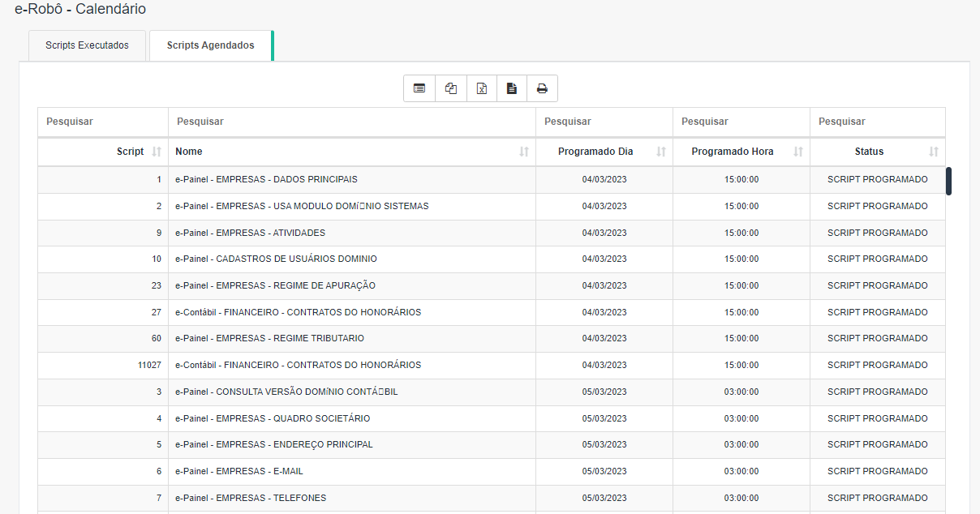Sort using the Status column sort arrows
The width and height of the screenshot is (980, 514).
tap(934, 152)
